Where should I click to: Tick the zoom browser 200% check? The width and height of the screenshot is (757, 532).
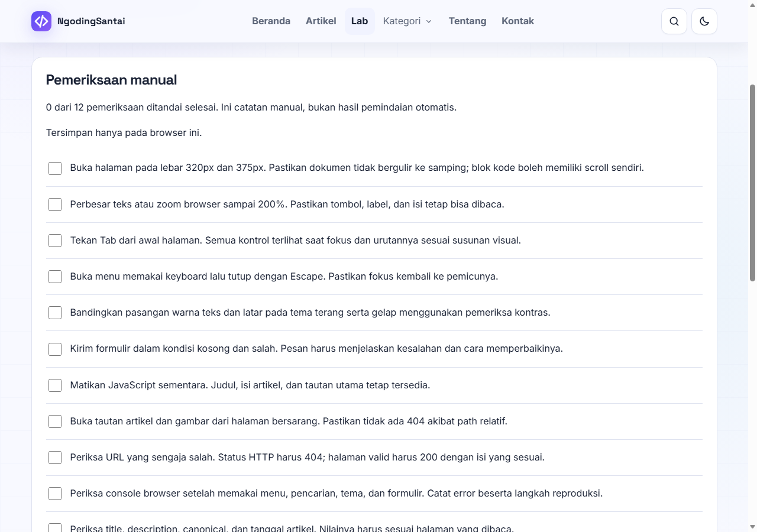coord(55,205)
